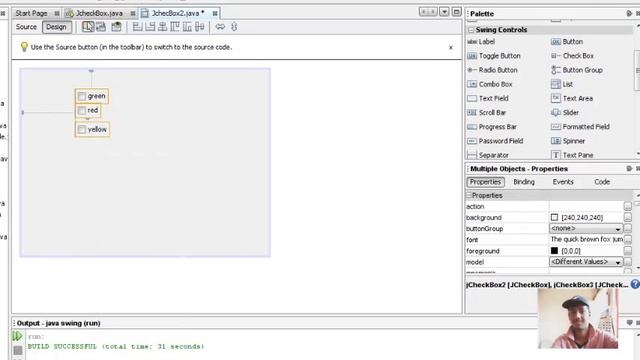Align selected components right in column
Image resolution: width=640 pixels, height=360 pixels.
(150, 27)
